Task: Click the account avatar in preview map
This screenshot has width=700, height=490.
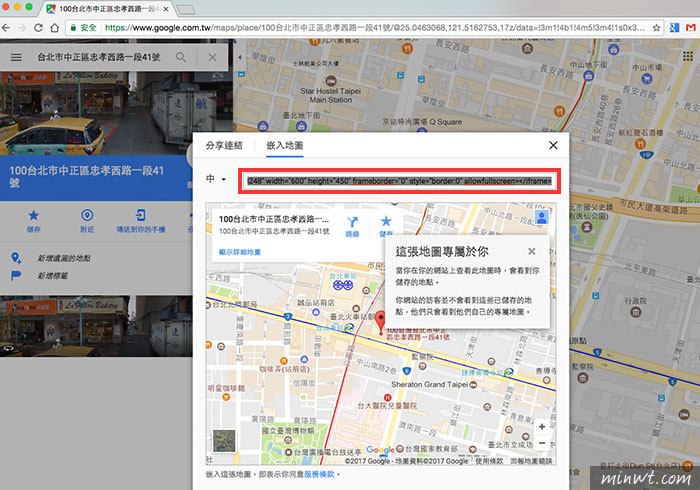Action: pyautogui.click(x=542, y=217)
